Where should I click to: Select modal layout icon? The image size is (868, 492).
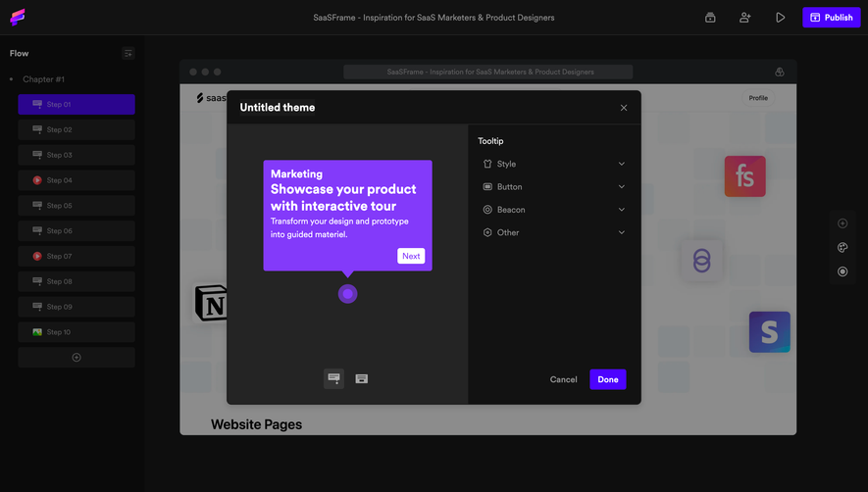(362, 378)
